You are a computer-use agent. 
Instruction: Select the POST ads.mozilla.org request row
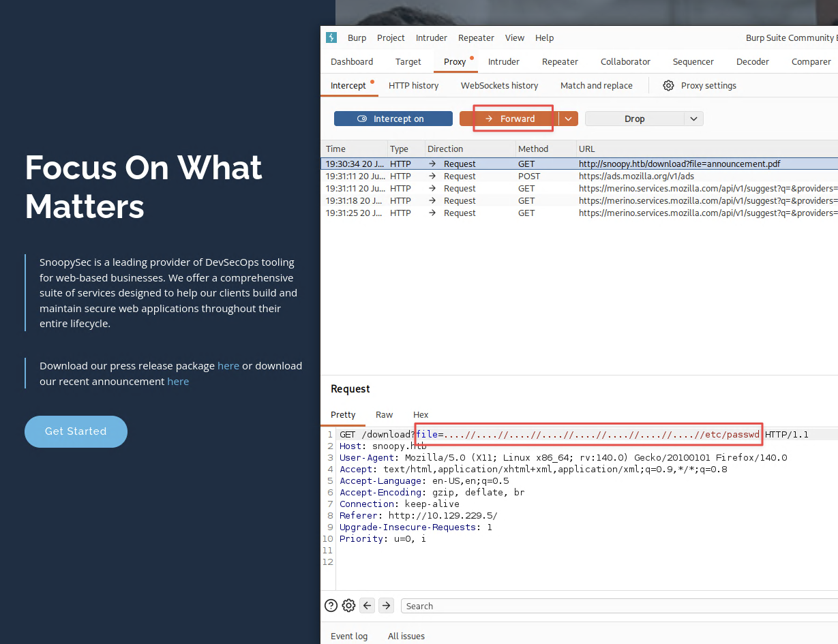[580, 176]
